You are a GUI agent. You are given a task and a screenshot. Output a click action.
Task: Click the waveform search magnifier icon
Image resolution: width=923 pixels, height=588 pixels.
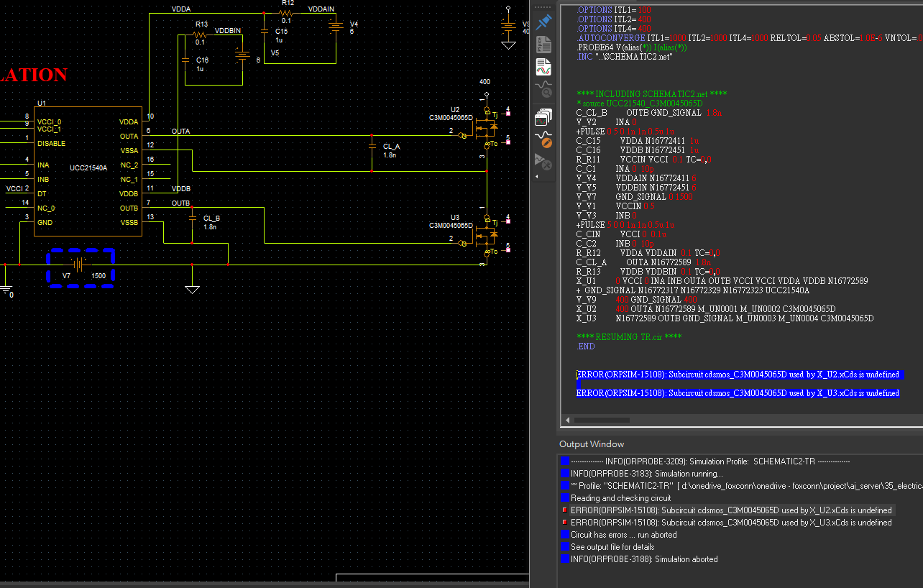tap(544, 89)
